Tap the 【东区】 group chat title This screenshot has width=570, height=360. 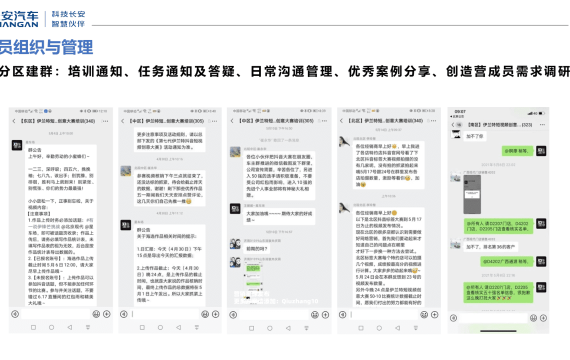point(57,121)
